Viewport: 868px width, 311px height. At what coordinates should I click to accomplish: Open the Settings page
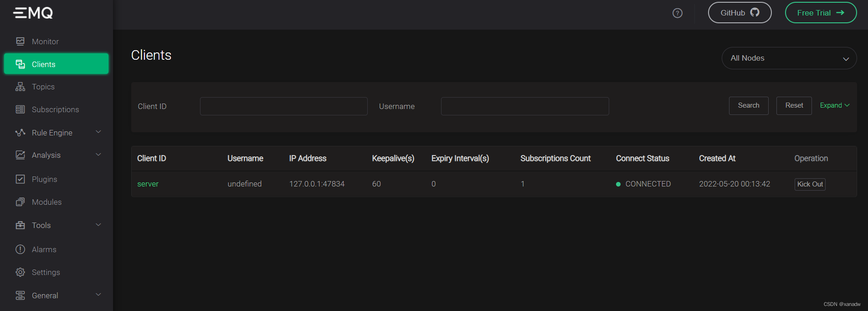click(46, 272)
